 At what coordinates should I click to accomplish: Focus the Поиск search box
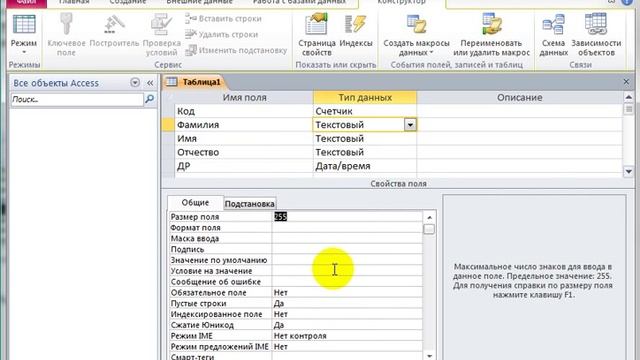point(77,99)
